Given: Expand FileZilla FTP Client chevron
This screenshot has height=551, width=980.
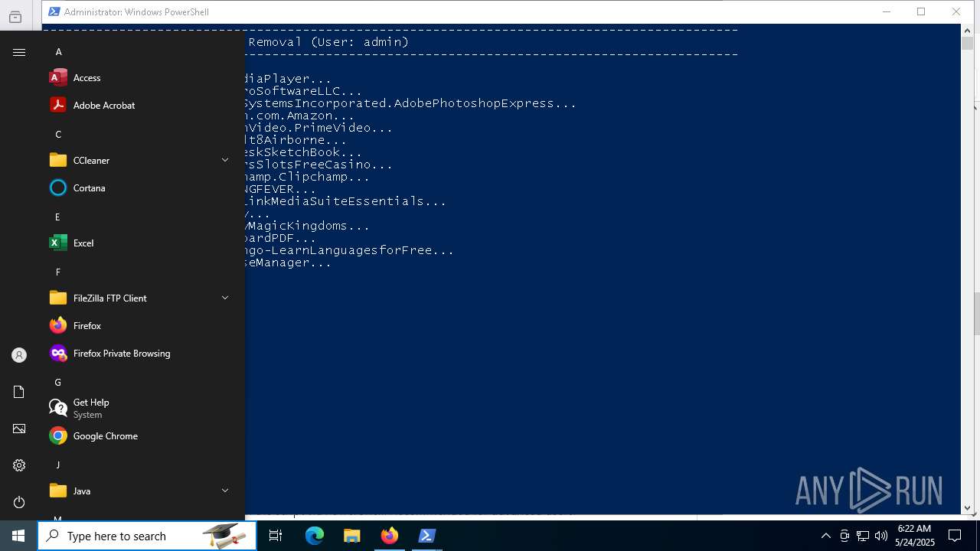Looking at the screenshot, I should coord(225,298).
